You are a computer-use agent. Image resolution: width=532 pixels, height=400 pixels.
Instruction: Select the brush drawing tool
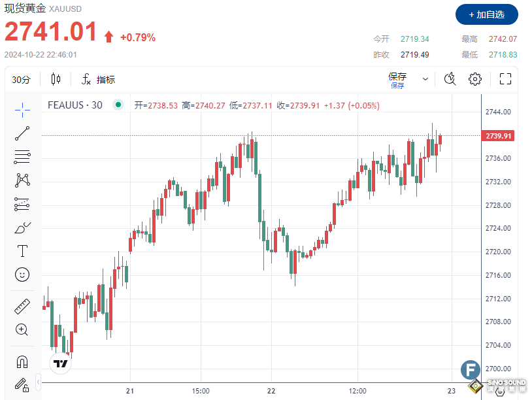(x=22, y=227)
